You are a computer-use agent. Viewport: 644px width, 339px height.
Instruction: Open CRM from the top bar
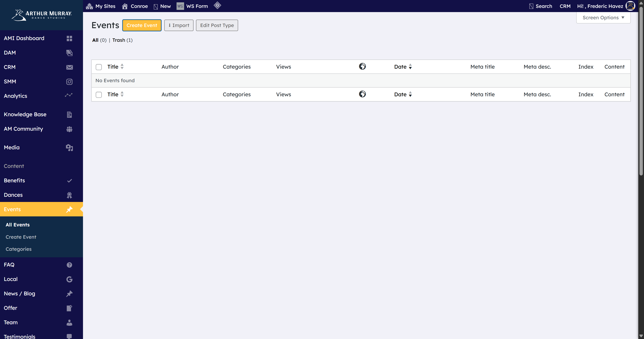pyautogui.click(x=565, y=6)
